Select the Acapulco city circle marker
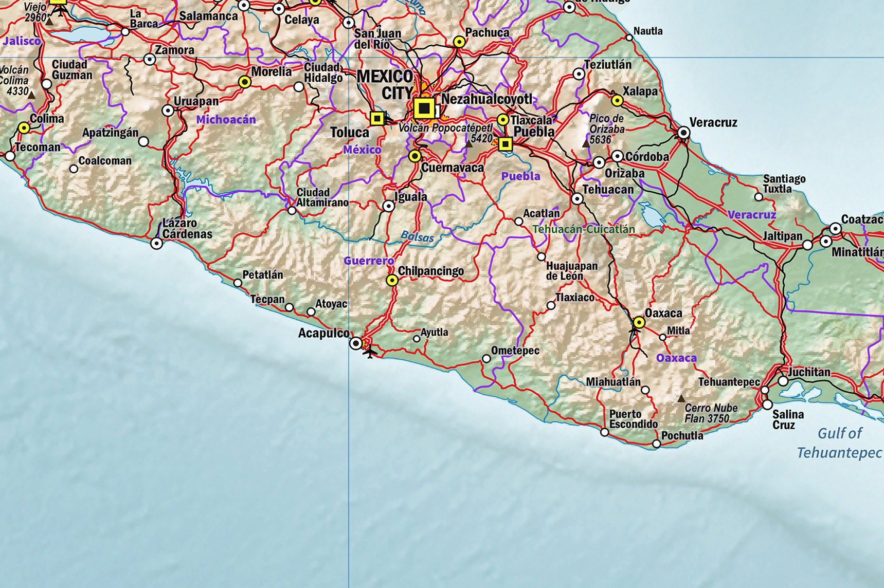This screenshot has width=884, height=588. coord(356,343)
